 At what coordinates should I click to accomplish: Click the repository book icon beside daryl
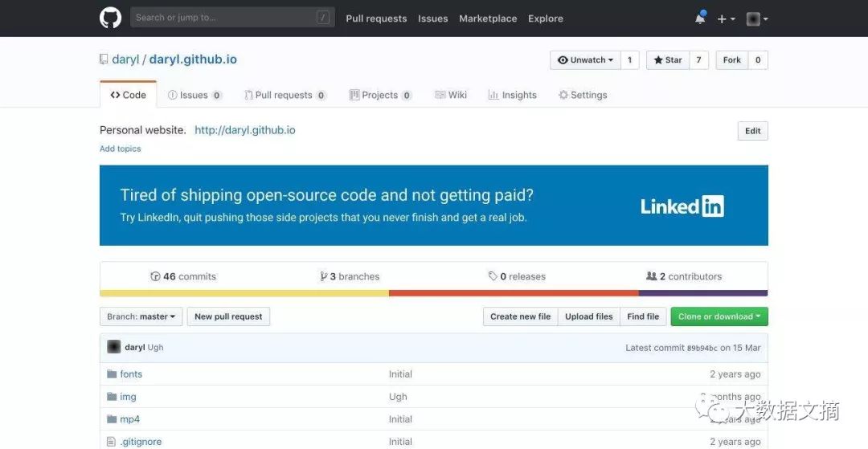[104, 59]
